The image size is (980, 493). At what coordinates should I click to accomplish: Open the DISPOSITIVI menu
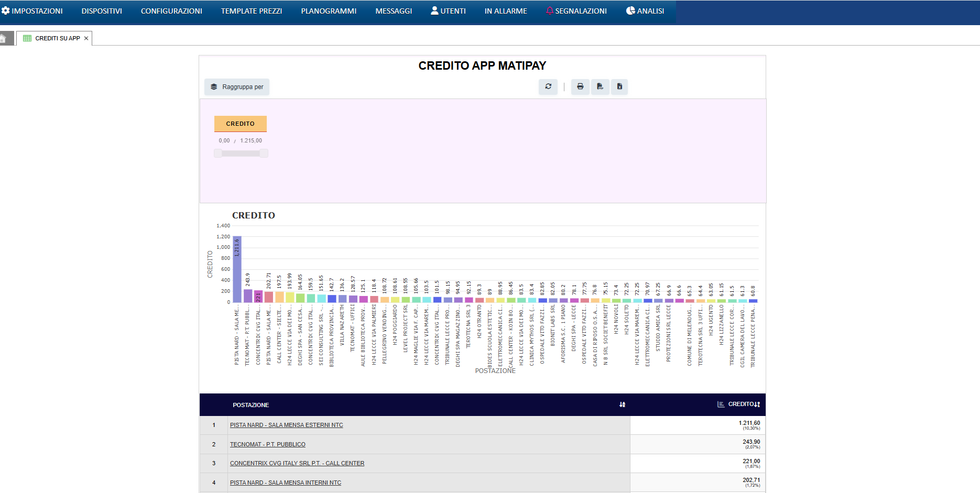pyautogui.click(x=102, y=11)
